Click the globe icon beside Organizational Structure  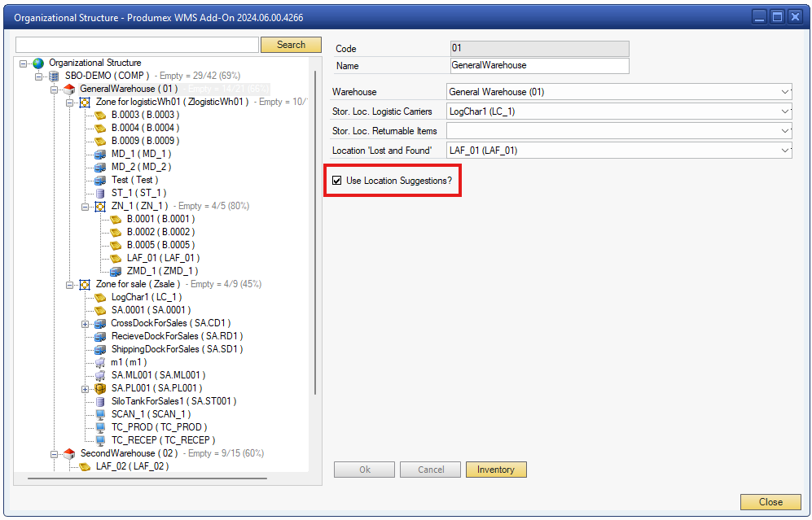(x=38, y=63)
